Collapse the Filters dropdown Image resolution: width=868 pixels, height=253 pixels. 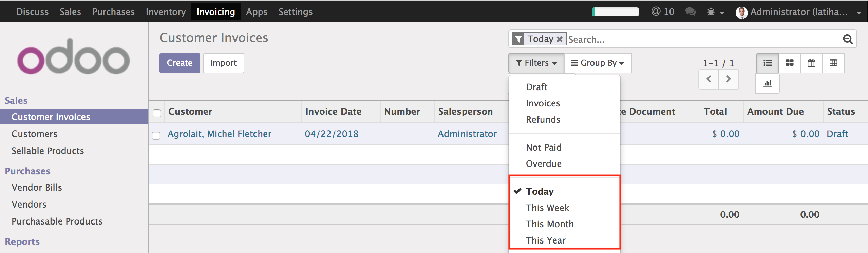tap(536, 63)
